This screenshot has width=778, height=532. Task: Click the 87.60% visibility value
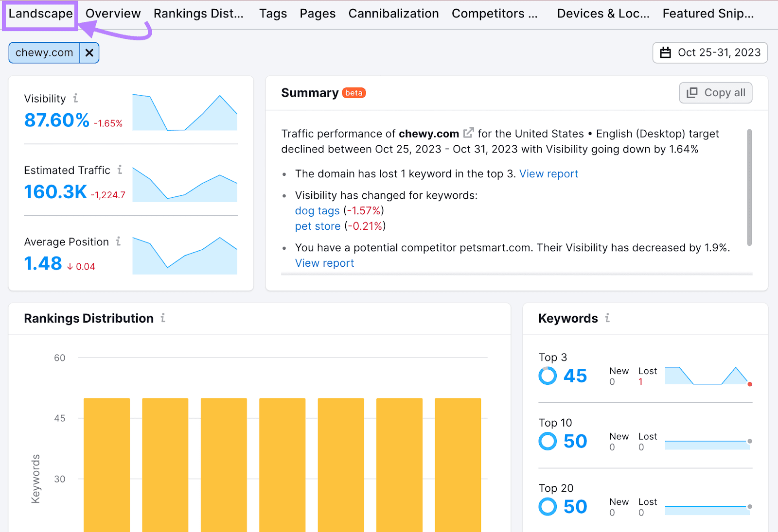57,120
